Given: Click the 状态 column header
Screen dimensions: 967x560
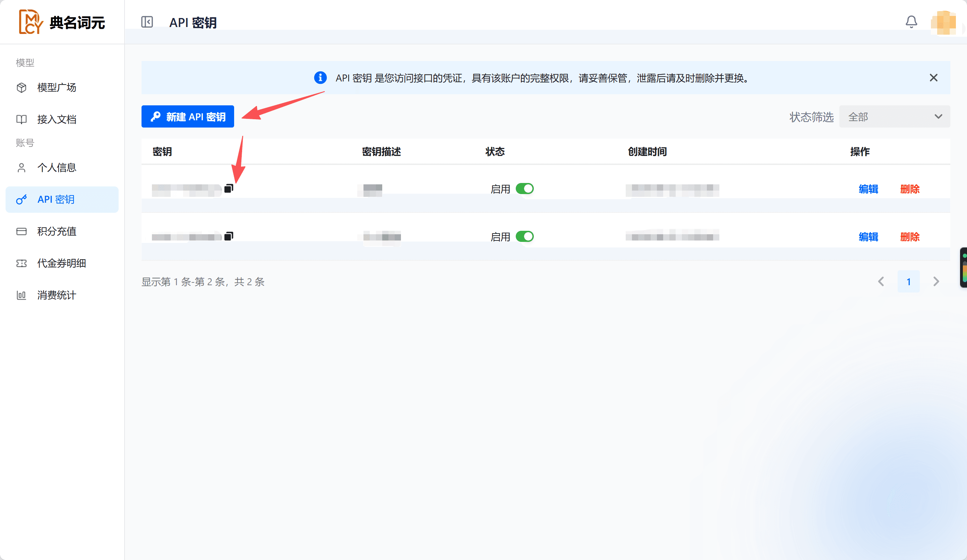Looking at the screenshot, I should click(x=495, y=151).
